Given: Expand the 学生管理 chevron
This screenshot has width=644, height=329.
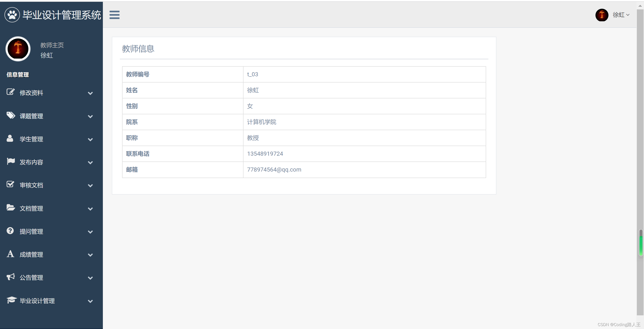Looking at the screenshot, I should click(91, 140).
